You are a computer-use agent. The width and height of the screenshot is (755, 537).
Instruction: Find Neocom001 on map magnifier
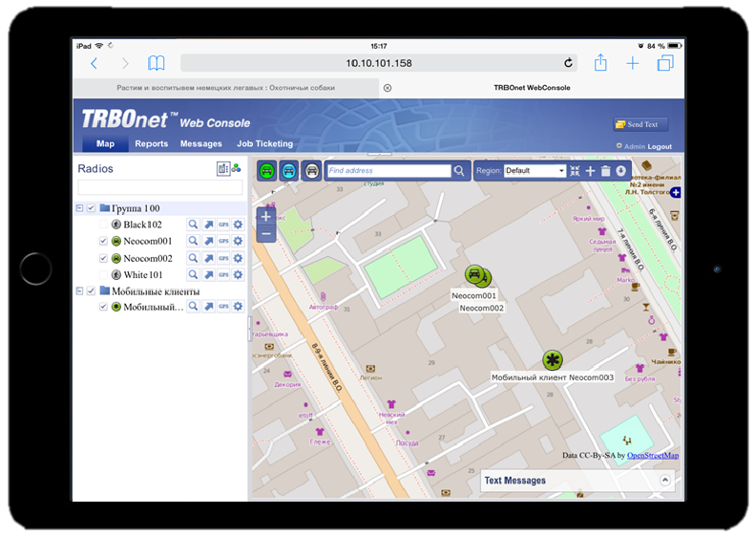pos(193,241)
